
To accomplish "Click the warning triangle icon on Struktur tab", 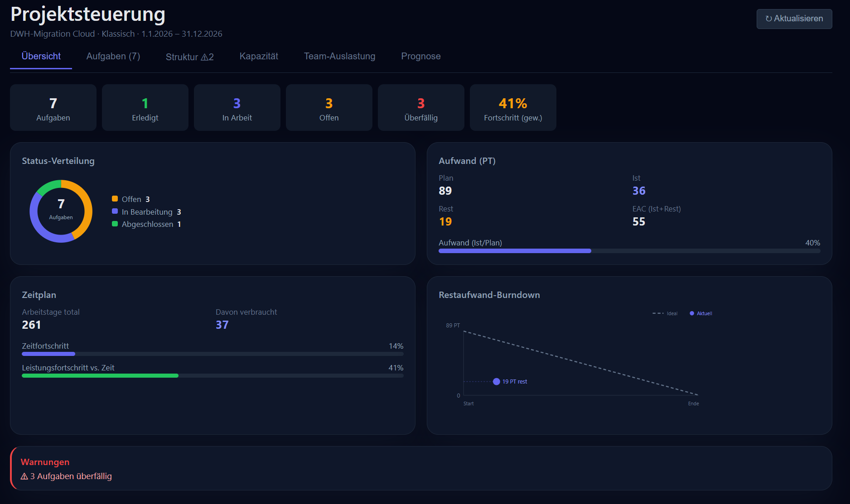I will 204,57.
